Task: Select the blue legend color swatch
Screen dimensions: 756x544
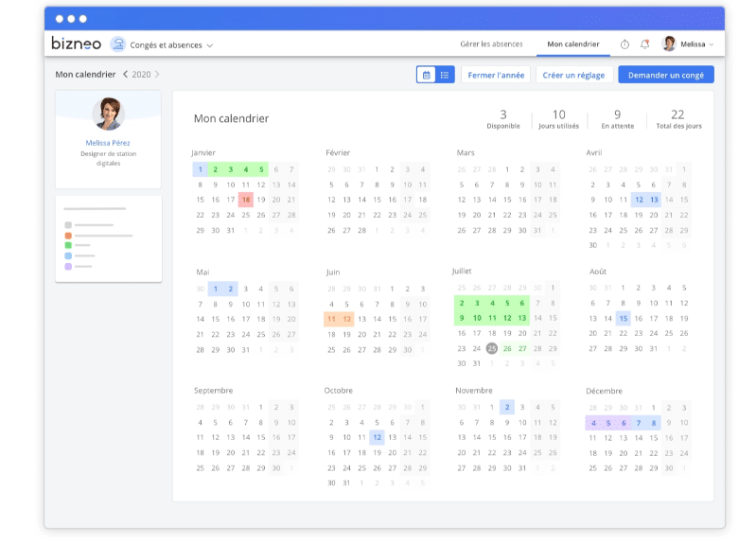Action: click(68, 255)
